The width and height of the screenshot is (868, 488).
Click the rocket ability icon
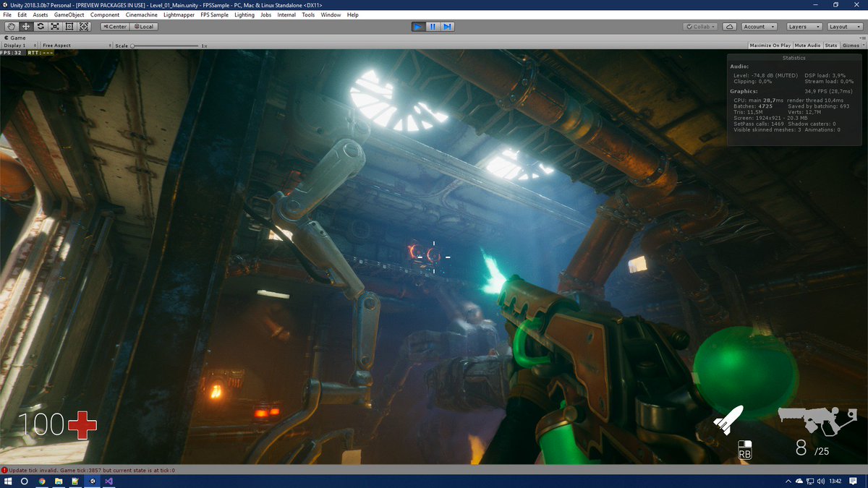pyautogui.click(x=728, y=419)
